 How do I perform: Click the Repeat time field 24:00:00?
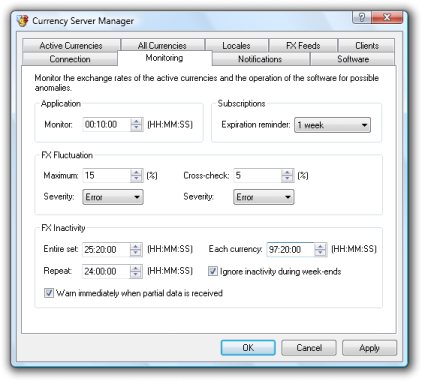106,271
